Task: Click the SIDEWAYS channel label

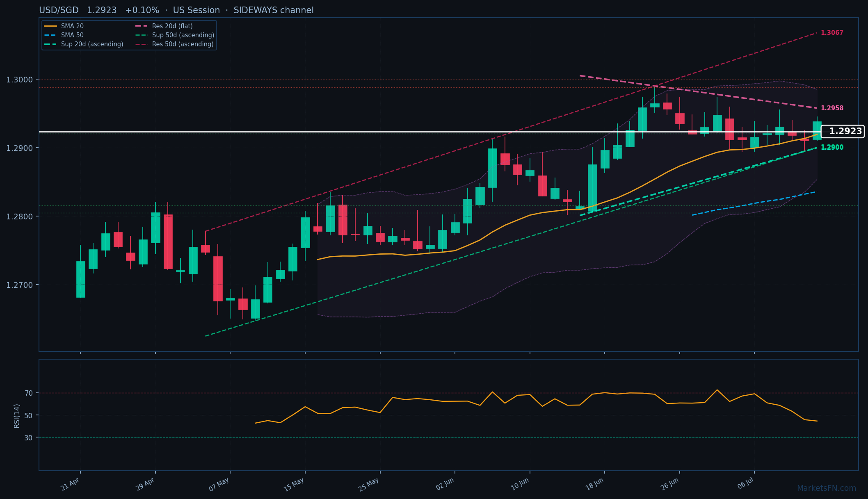Action: tap(274, 10)
